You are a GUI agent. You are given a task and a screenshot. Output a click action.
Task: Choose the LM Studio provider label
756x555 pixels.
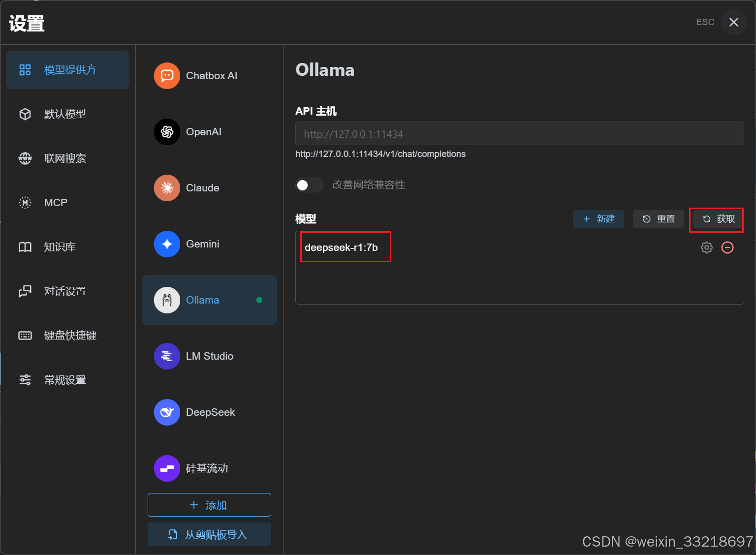[210, 356]
